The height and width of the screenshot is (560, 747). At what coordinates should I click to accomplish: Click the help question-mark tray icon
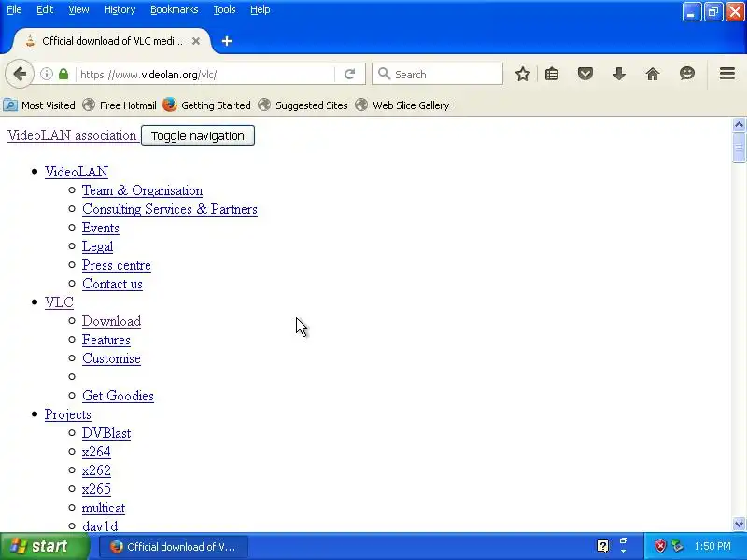click(602, 546)
